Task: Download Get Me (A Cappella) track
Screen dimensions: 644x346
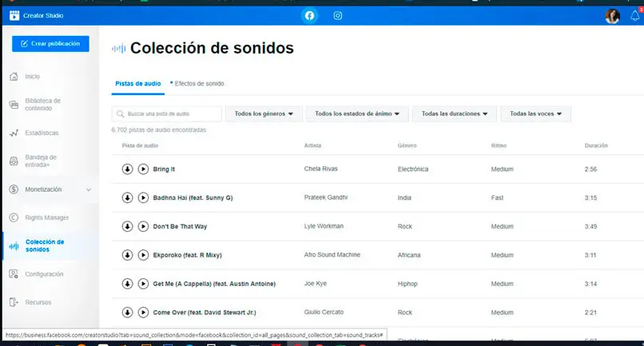Action: [x=127, y=284]
